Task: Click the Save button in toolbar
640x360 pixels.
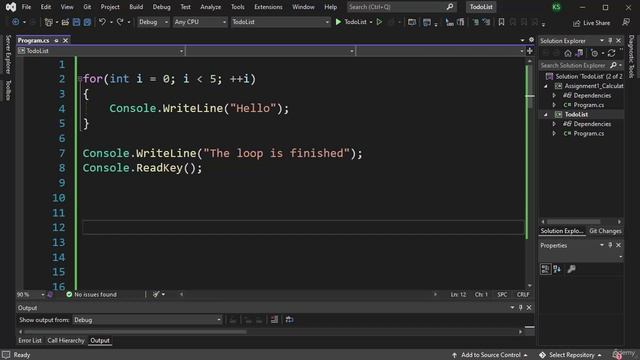Action: [x=76, y=22]
